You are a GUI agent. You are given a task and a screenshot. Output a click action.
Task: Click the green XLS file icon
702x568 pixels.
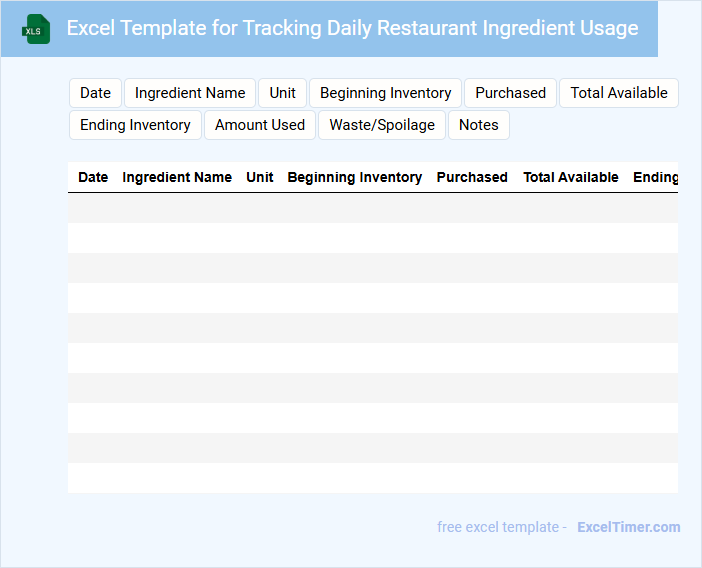(x=37, y=29)
